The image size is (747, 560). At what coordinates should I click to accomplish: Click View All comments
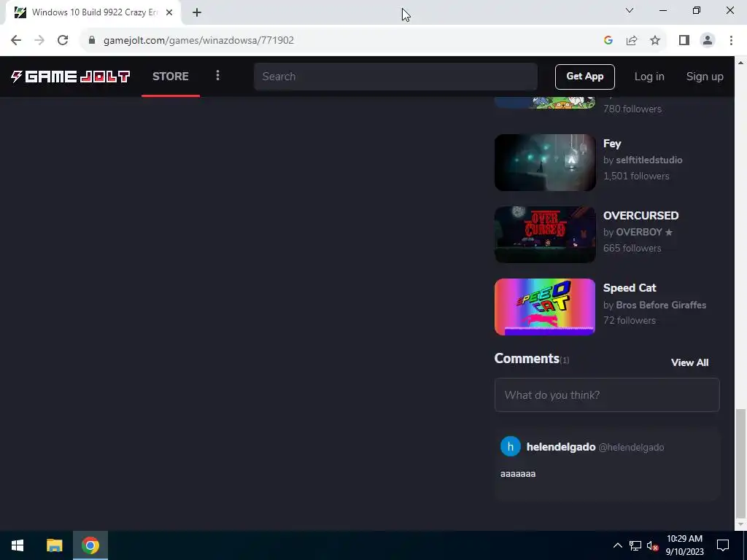click(x=689, y=363)
